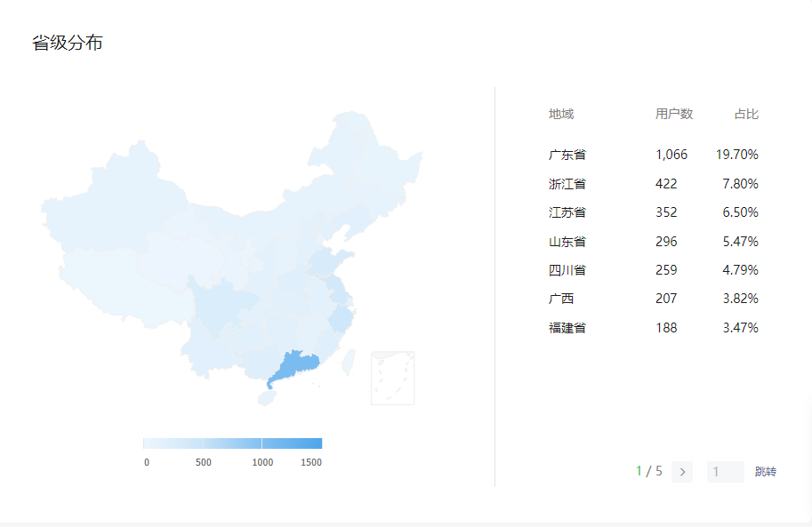Click the 1000 legend label
Viewport: 812px width, 527px height.
(x=262, y=462)
